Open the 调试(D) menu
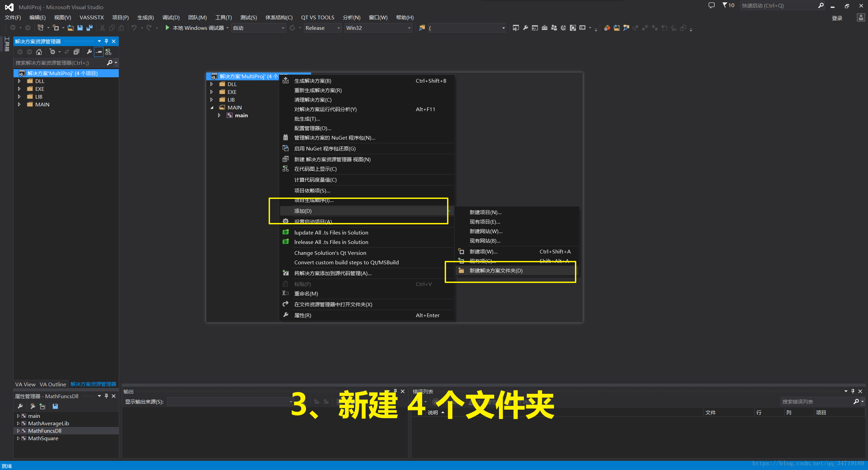Viewport: 868px width, 470px height. (x=171, y=17)
